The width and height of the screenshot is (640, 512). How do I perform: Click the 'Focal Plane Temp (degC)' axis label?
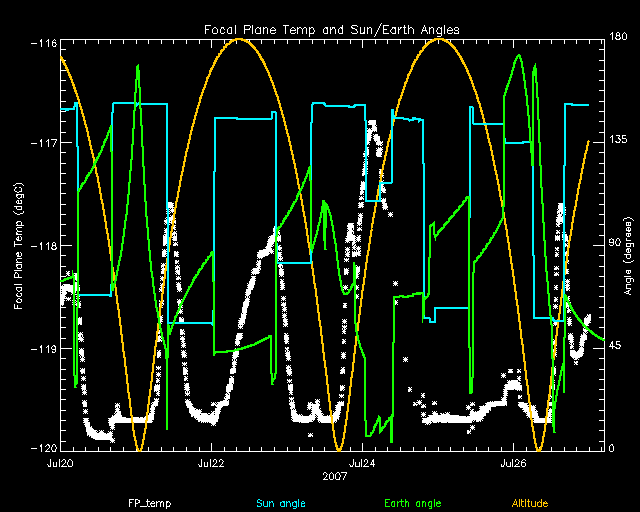pyautogui.click(x=19, y=245)
